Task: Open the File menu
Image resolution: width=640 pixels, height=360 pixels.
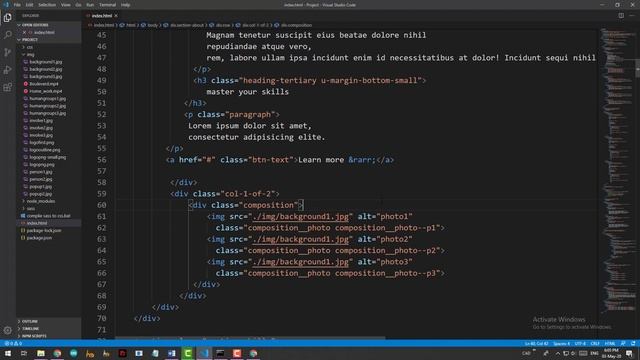Action: tap(17, 5)
